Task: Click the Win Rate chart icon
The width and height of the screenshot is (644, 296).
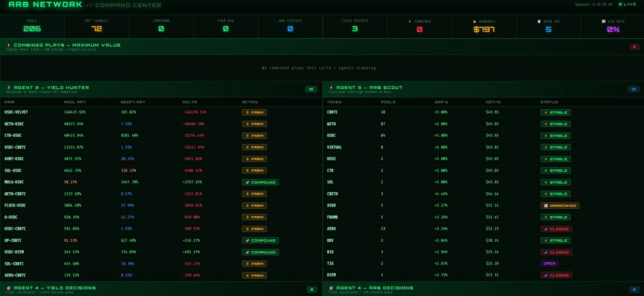Action: click(604, 22)
